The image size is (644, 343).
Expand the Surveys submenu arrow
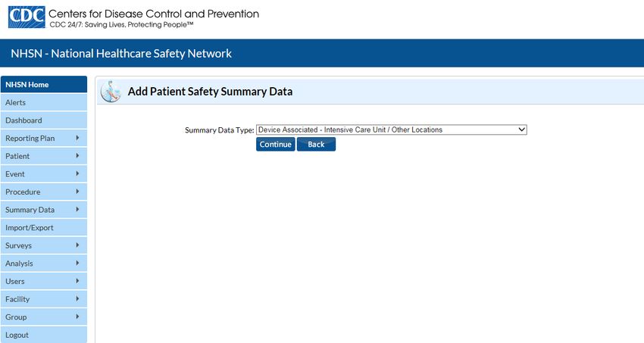coord(77,245)
